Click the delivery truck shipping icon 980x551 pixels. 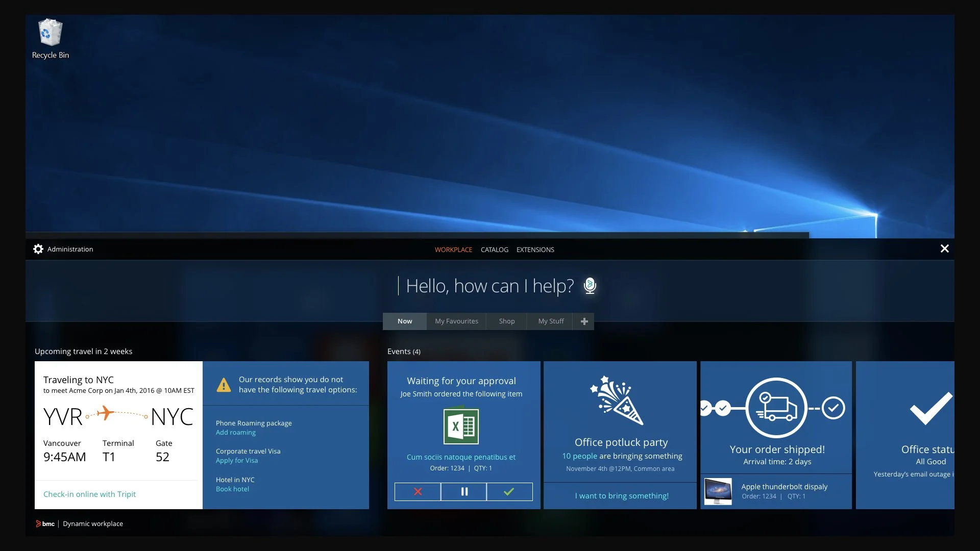[776, 408]
